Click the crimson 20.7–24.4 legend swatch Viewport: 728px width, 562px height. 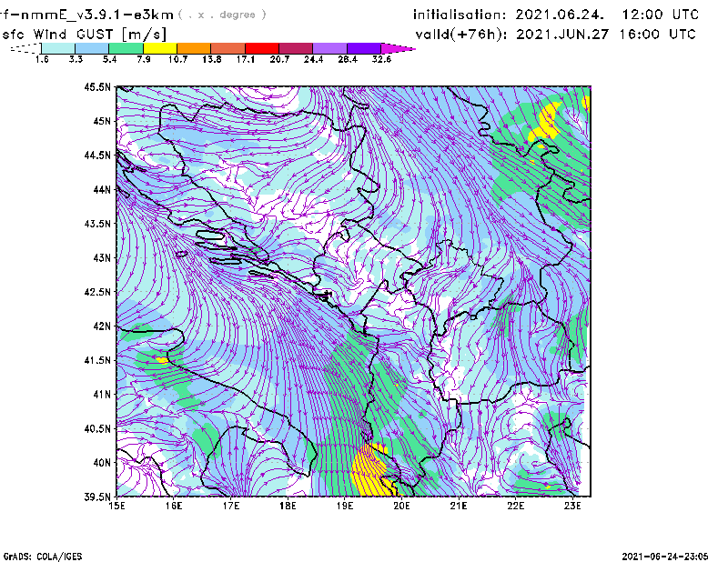point(296,48)
